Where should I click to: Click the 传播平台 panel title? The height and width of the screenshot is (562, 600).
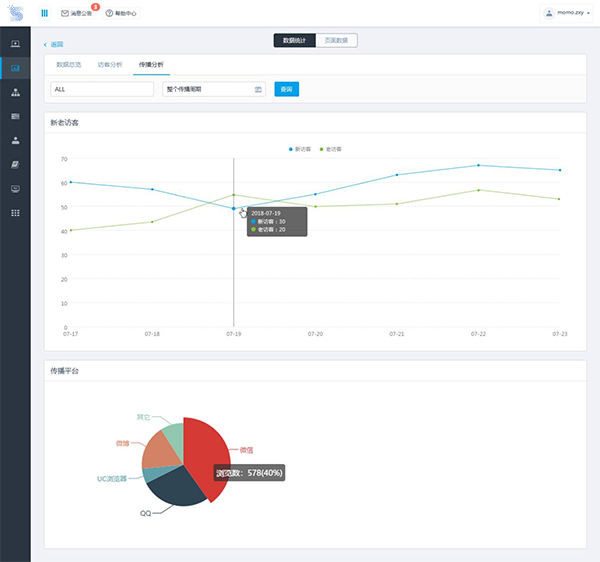pos(65,371)
